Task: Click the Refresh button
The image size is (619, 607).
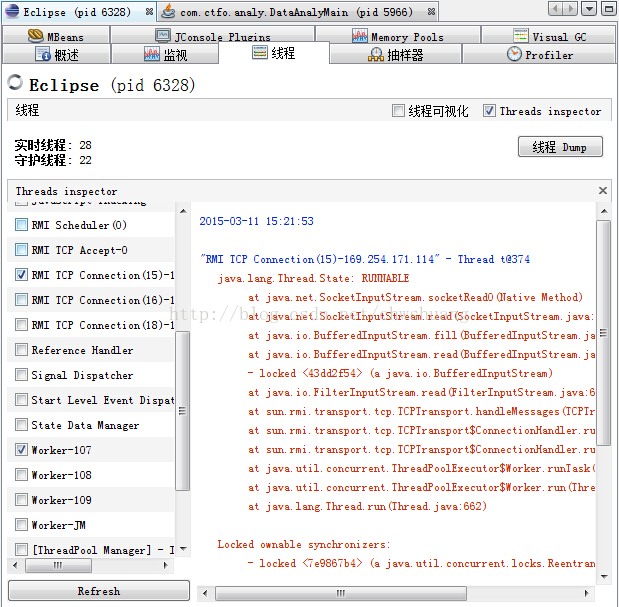Action: (99, 591)
